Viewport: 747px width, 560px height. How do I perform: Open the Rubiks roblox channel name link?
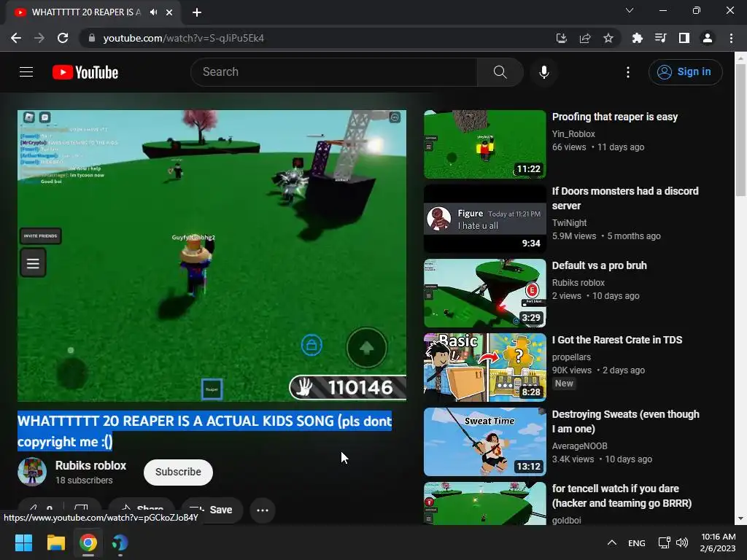[90, 465]
